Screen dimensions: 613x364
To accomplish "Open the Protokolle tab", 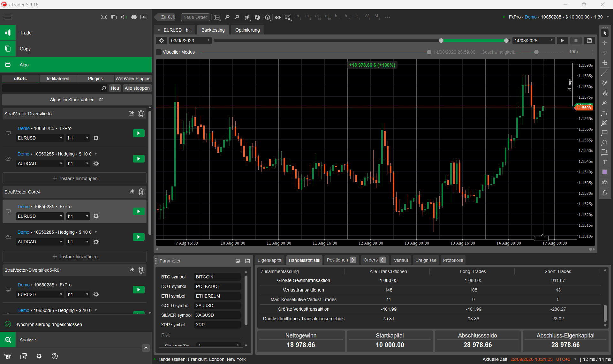I will (453, 260).
